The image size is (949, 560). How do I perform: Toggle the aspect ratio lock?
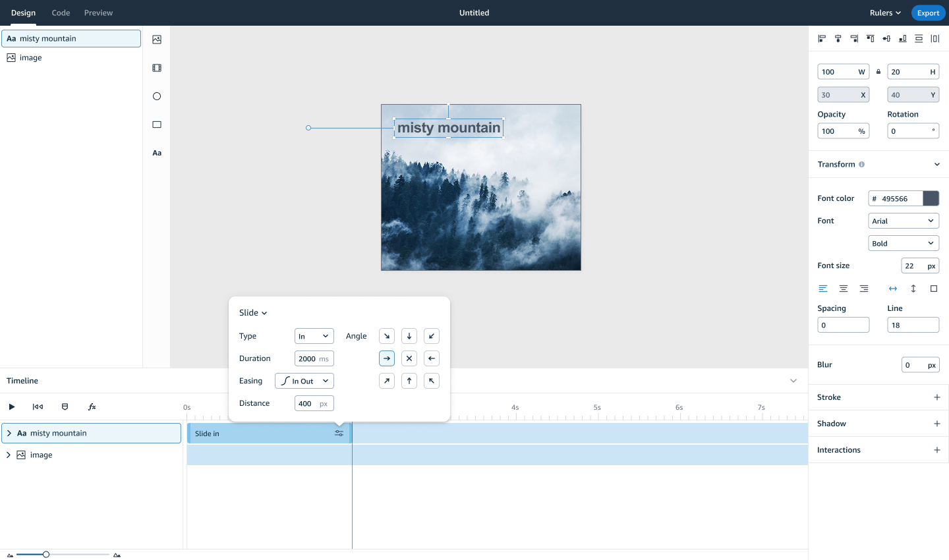(x=878, y=72)
